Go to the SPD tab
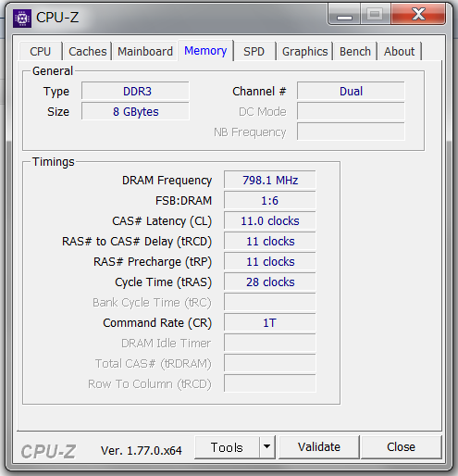458x476 pixels. 254,51
